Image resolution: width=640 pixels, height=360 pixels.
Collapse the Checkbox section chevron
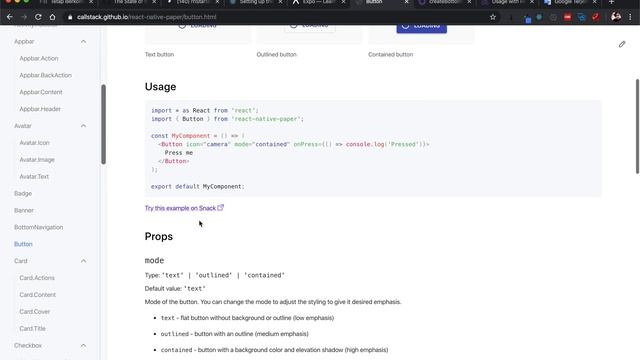[x=83, y=345]
